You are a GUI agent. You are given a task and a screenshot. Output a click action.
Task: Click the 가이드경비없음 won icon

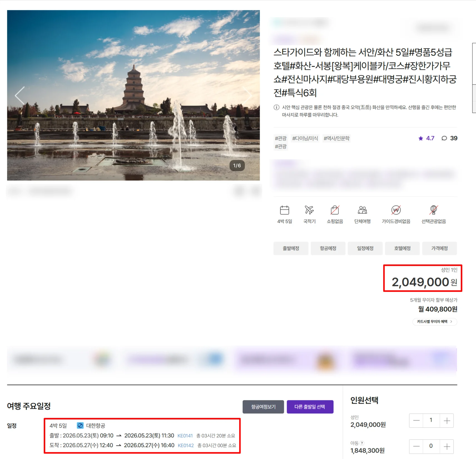(x=396, y=210)
